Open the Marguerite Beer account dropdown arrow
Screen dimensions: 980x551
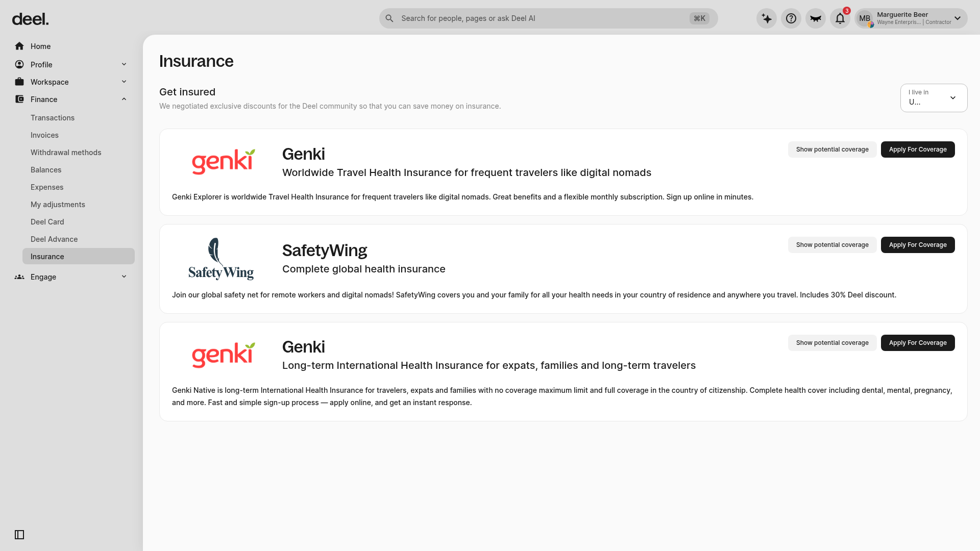(958, 18)
